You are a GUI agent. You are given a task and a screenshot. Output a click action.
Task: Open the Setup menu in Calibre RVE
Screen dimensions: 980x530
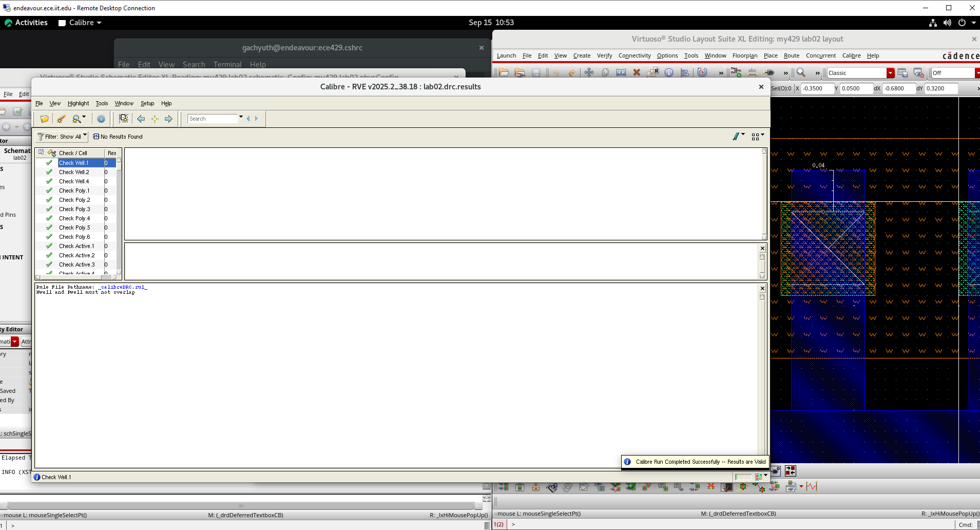[x=147, y=103]
